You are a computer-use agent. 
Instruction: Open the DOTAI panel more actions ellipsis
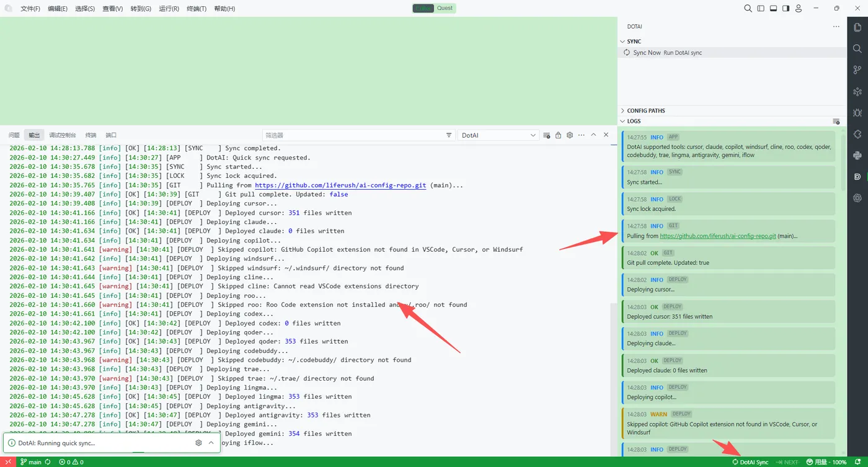click(836, 27)
